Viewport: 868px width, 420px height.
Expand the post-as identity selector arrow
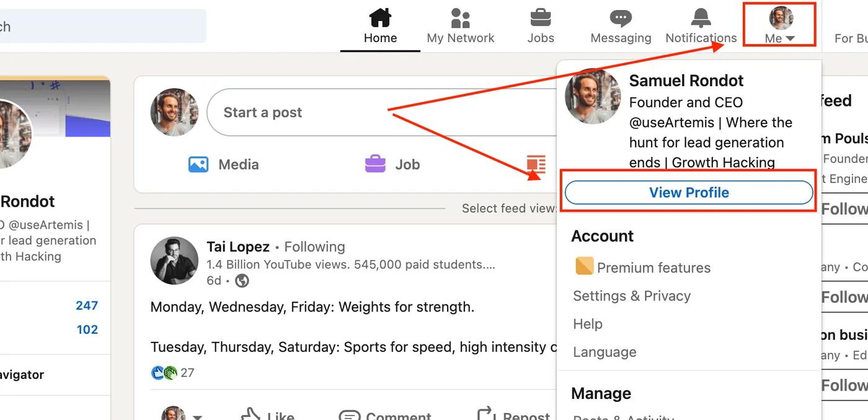tap(198, 417)
